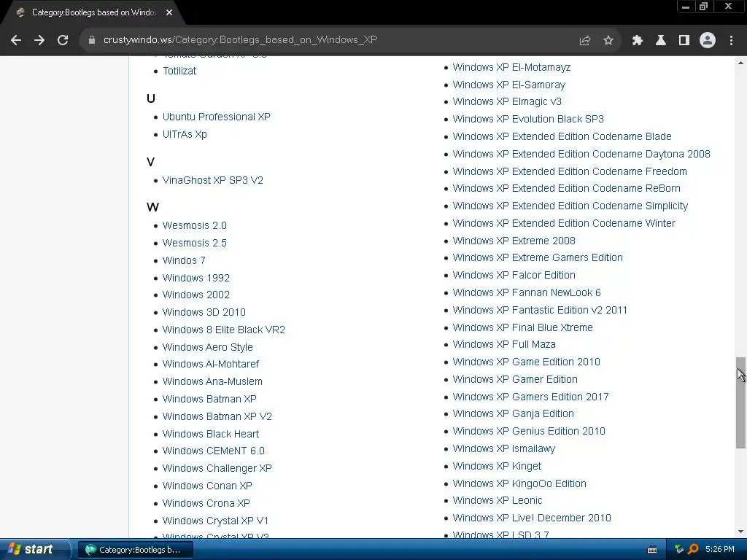Select the Category:Bootlegs based on Windows tab
This screenshot has width=747, height=560.
point(93,12)
